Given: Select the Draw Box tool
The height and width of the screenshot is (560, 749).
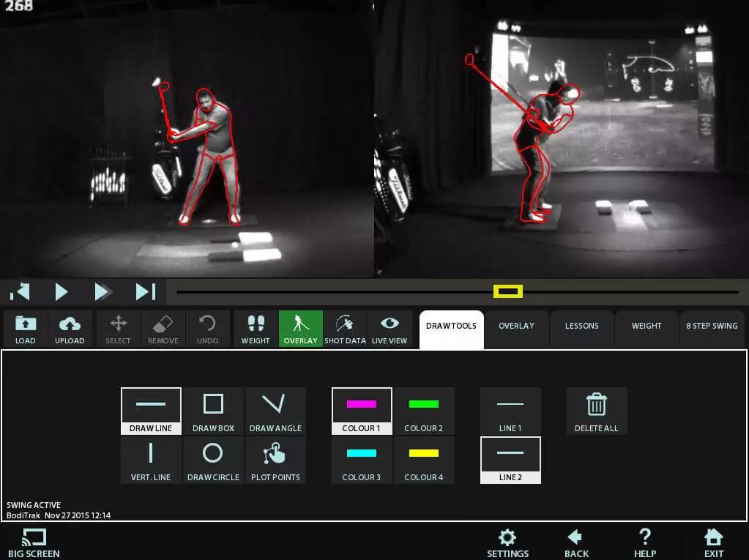Looking at the screenshot, I should [213, 411].
